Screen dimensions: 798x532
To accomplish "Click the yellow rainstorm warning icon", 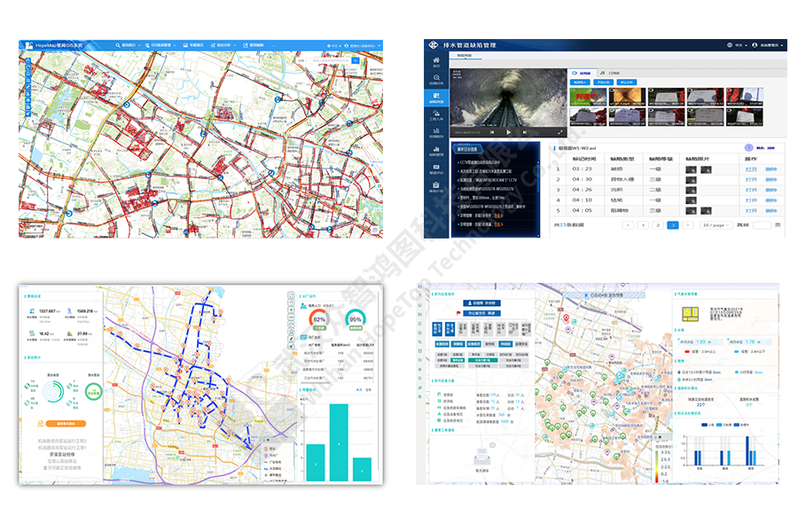I will 690,314.
